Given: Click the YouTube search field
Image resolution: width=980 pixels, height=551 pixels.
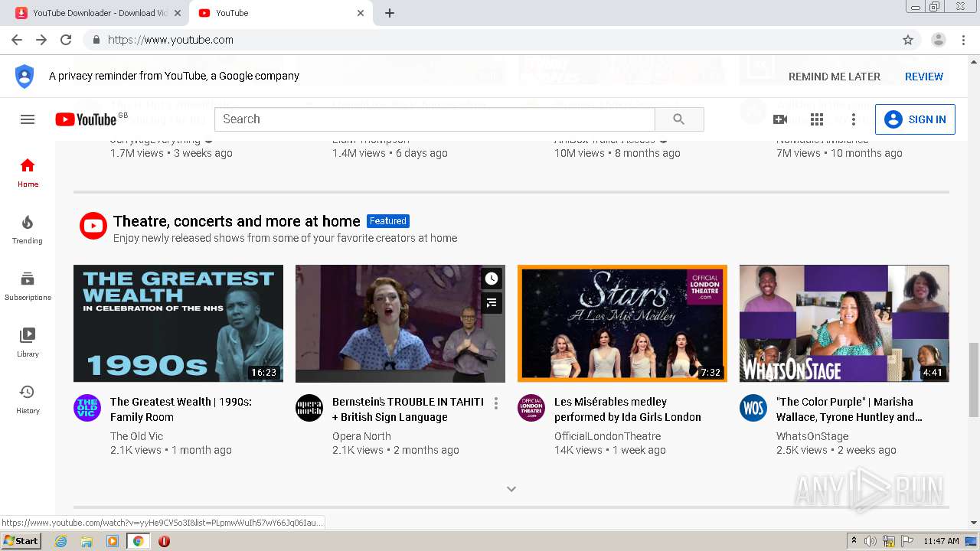Looking at the screenshot, I should click(435, 119).
